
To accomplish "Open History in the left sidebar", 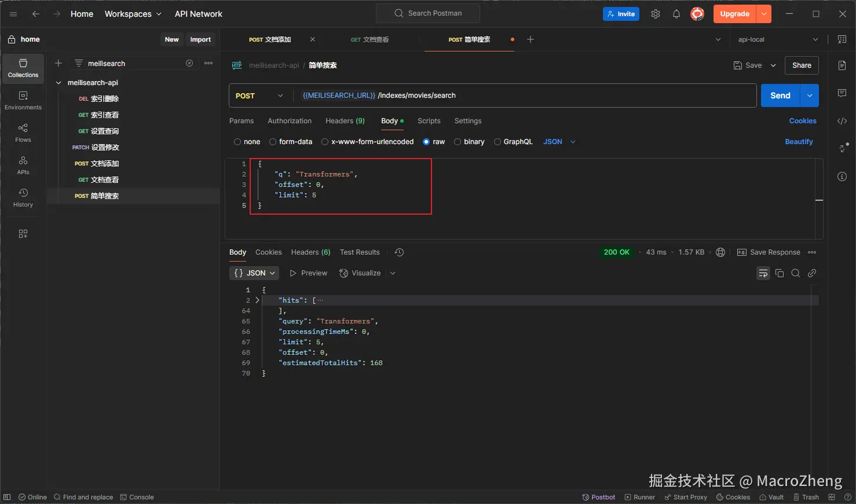I will 23,197.
